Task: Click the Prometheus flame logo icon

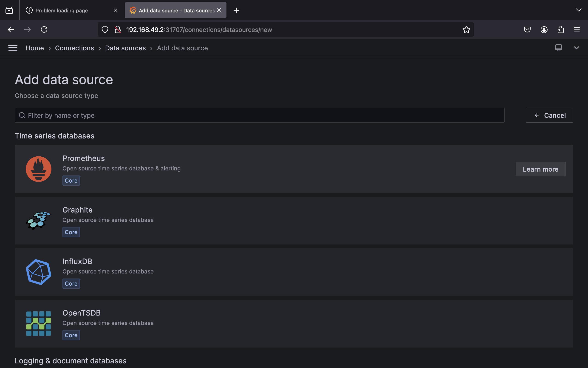Action: [x=38, y=169]
